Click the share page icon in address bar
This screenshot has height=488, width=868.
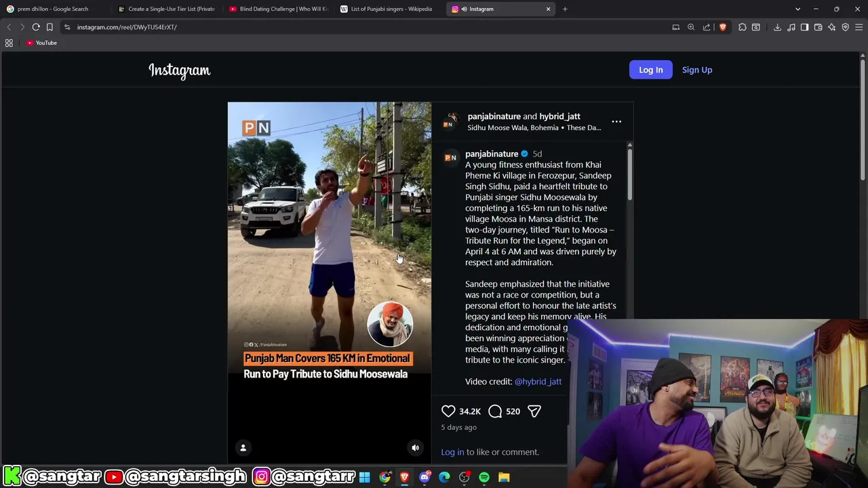pos(707,27)
